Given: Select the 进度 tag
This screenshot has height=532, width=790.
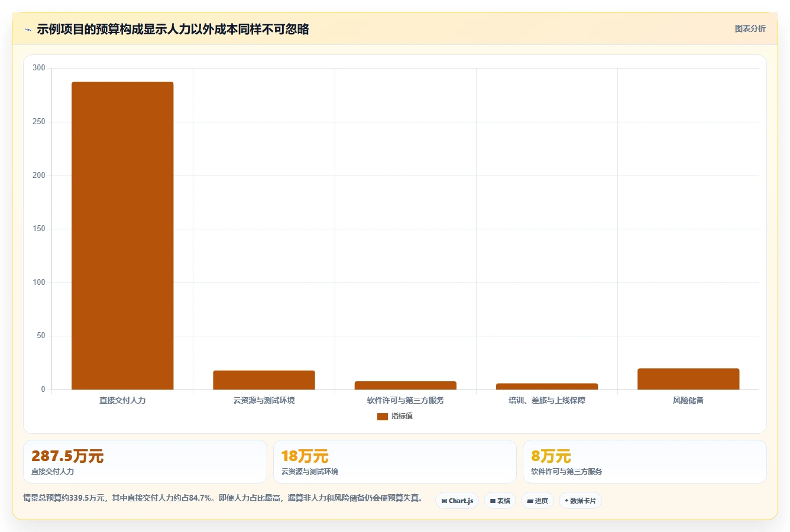Looking at the screenshot, I should (x=537, y=501).
